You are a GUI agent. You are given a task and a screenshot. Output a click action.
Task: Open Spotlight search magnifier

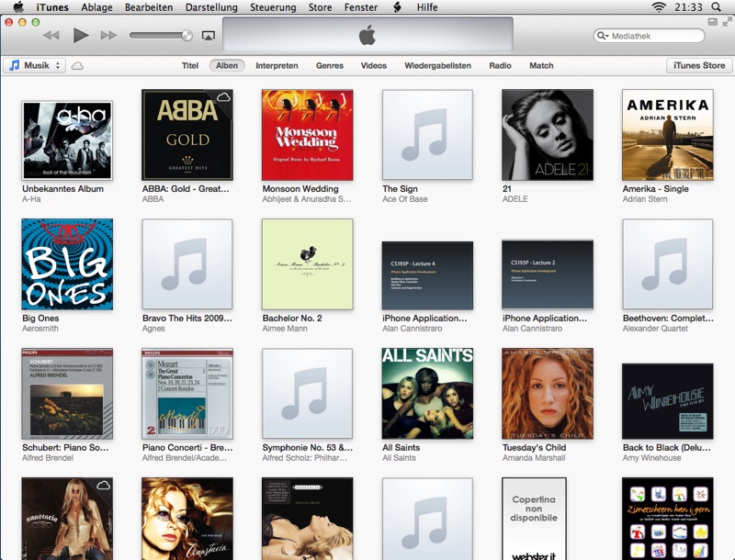tap(716, 7)
